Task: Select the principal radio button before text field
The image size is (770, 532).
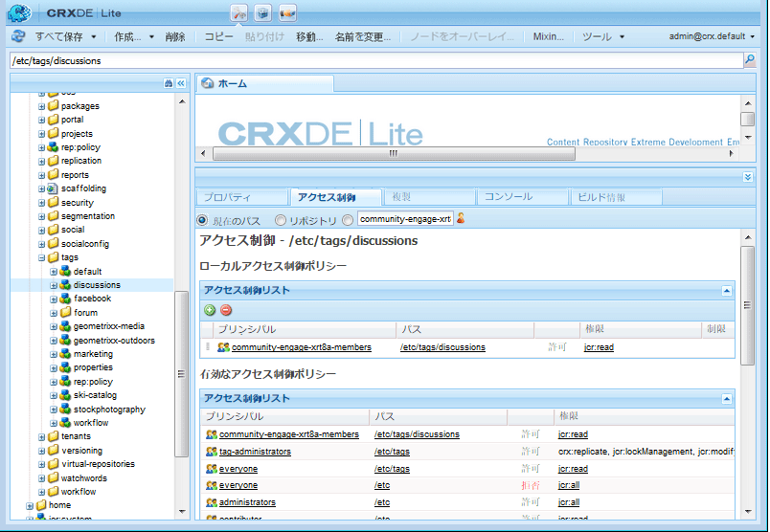Action: pyautogui.click(x=348, y=220)
